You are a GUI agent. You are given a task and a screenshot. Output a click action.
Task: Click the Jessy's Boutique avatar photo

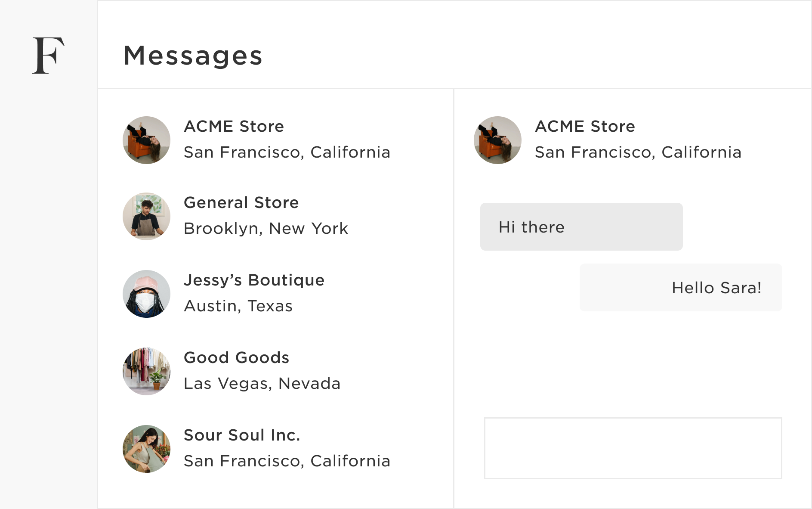(x=146, y=294)
